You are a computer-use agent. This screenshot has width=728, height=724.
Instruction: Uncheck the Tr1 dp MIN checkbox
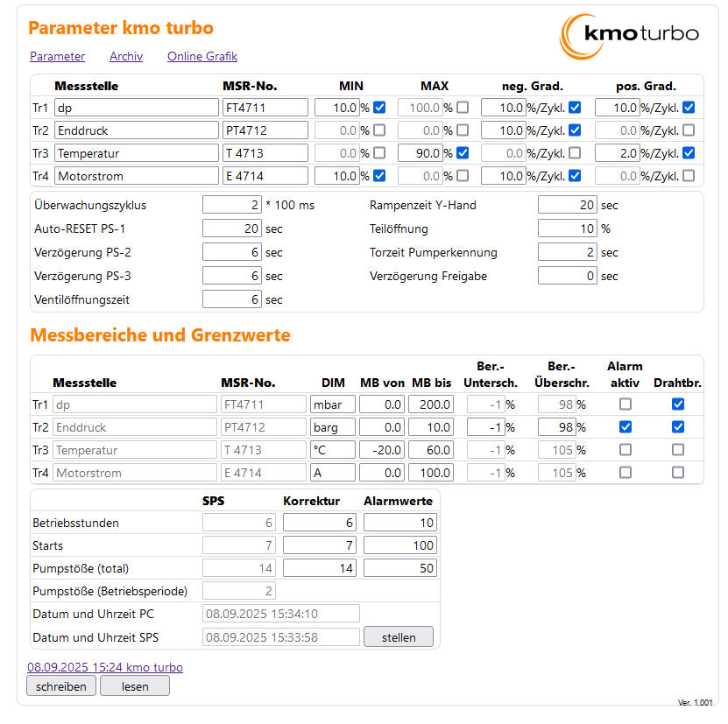coord(379,107)
